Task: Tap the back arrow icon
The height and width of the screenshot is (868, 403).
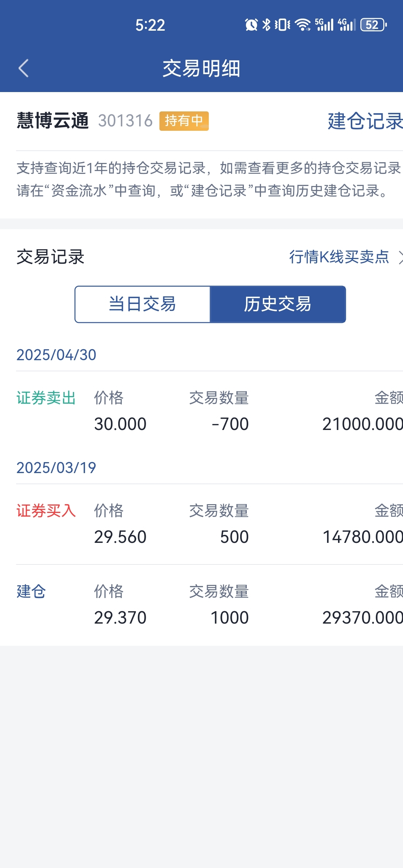Action: (x=24, y=68)
